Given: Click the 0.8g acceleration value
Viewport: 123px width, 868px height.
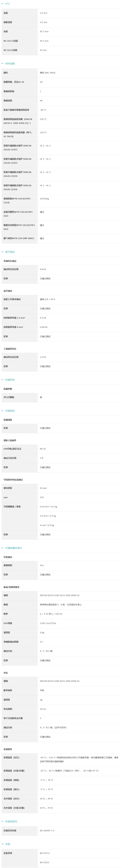Looking at the screenshot, I should click(42, 632).
